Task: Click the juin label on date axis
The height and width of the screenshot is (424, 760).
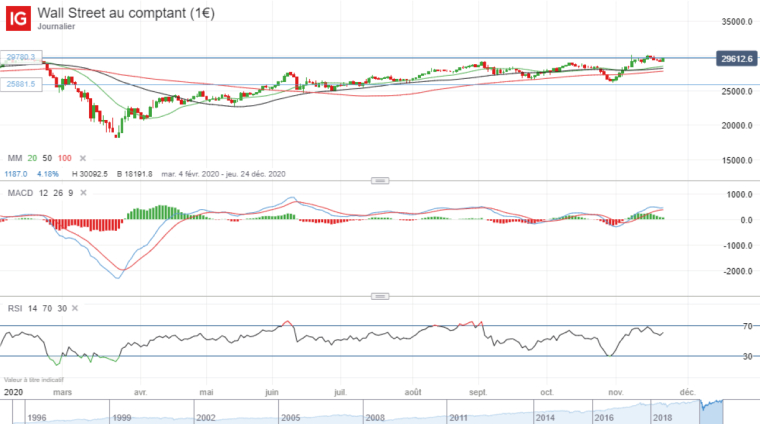Action: [x=272, y=392]
